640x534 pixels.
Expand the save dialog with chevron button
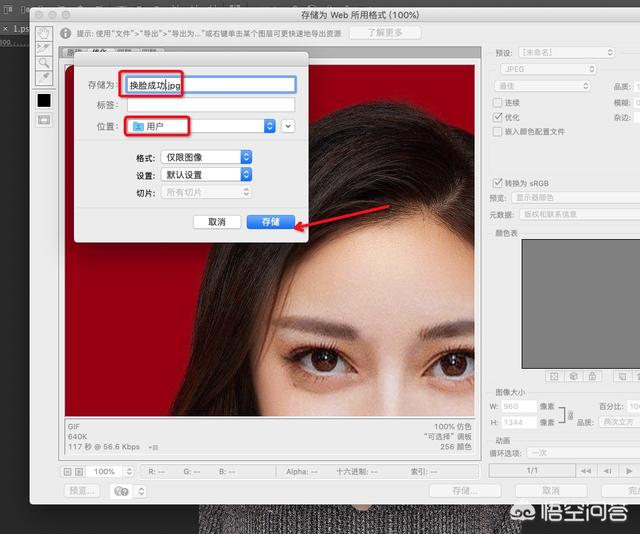pyautogui.click(x=288, y=126)
